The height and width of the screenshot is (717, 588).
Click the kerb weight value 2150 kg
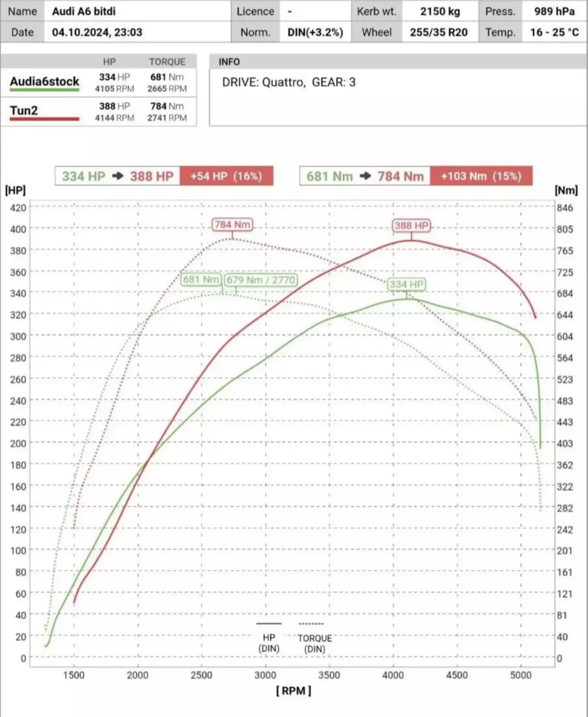click(x=440, y=11)
